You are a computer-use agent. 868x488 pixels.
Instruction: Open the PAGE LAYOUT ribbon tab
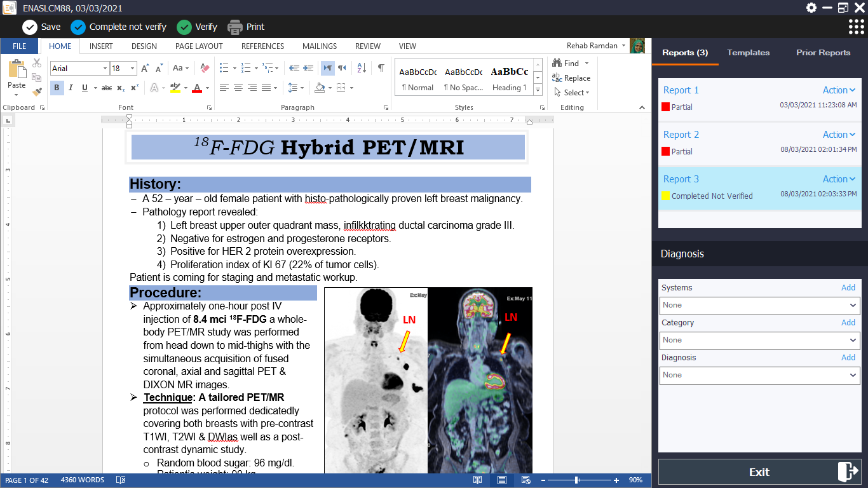(199, 46)
